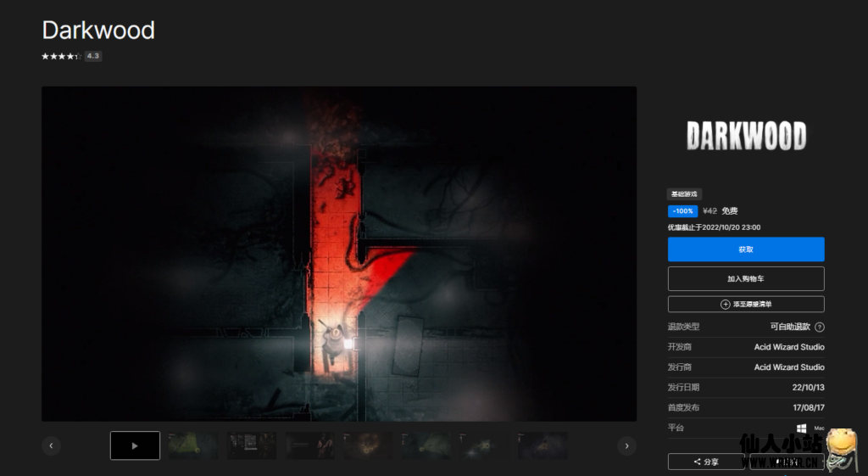The height and width of the screenshot is (476, 868).
Task: Click the refund type help question-mark icon
Action: coord(820,327)
